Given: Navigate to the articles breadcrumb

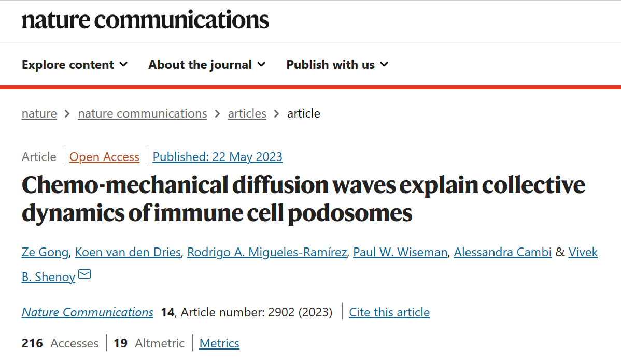Looking at the screenshot, I should click(x=247, y=113).
